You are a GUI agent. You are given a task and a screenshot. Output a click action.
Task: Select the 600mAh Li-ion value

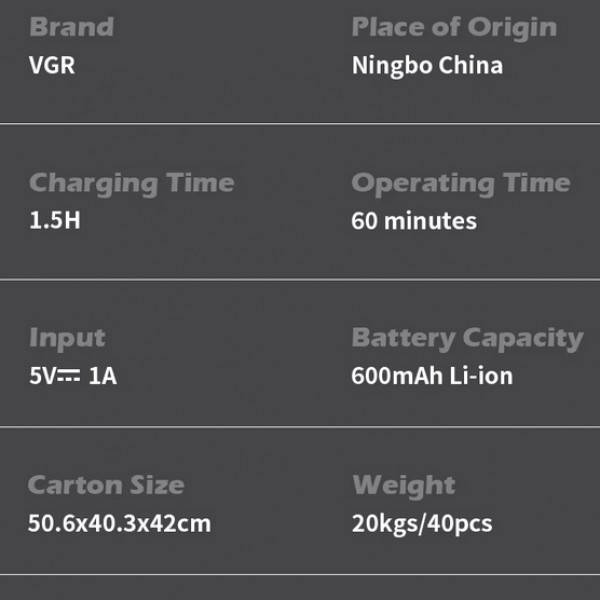tap(432, 376)
